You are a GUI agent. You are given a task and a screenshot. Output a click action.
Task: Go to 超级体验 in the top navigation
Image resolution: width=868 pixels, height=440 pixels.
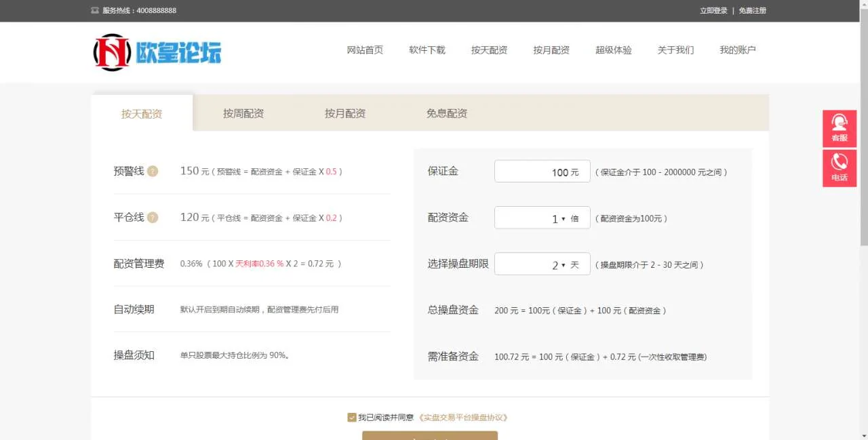614,50
